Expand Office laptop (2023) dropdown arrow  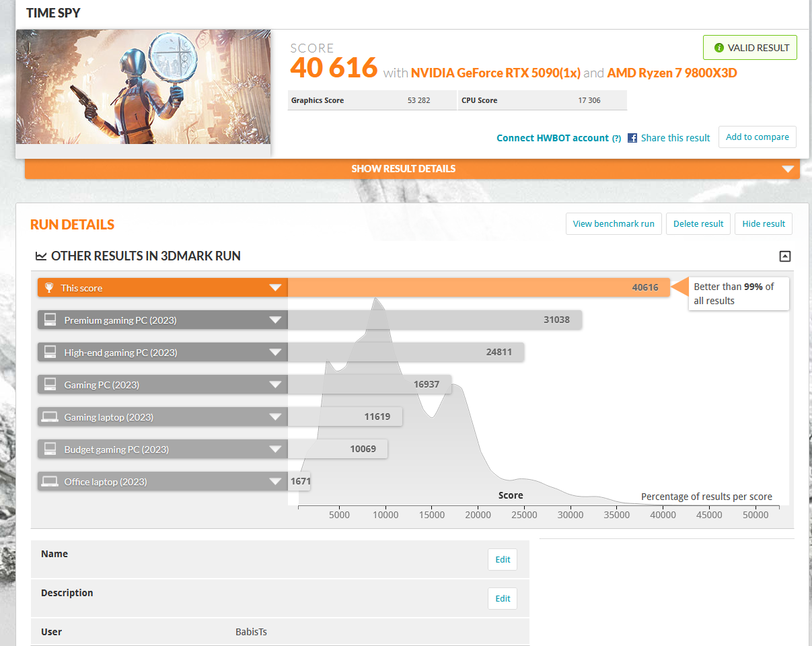click(x=274, y=482)
